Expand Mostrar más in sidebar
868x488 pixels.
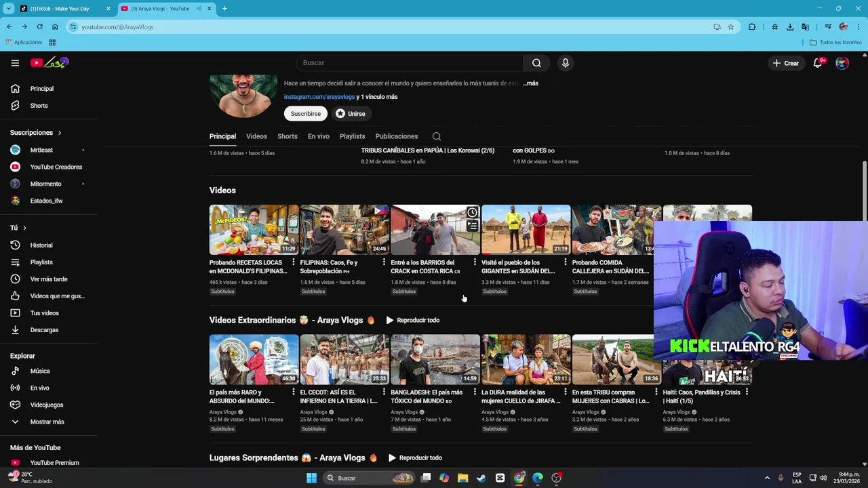pos(47,422)
